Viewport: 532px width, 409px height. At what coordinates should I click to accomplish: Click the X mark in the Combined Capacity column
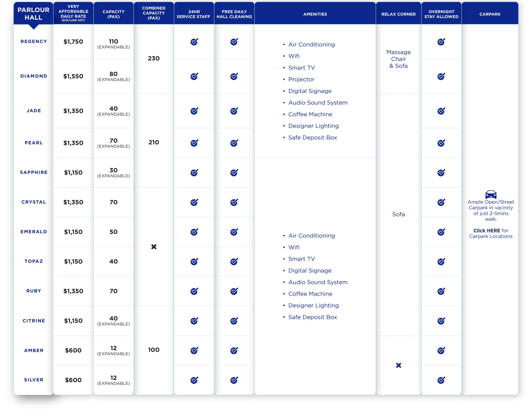pyautogui.click(x=154, y=247)
